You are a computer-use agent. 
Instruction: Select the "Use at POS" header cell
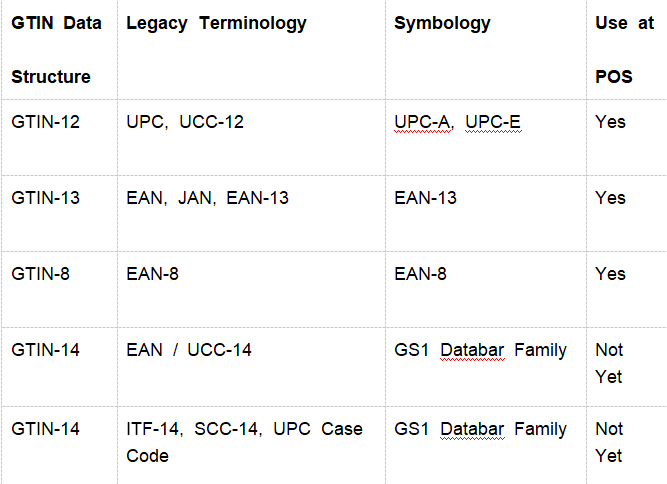610,50
